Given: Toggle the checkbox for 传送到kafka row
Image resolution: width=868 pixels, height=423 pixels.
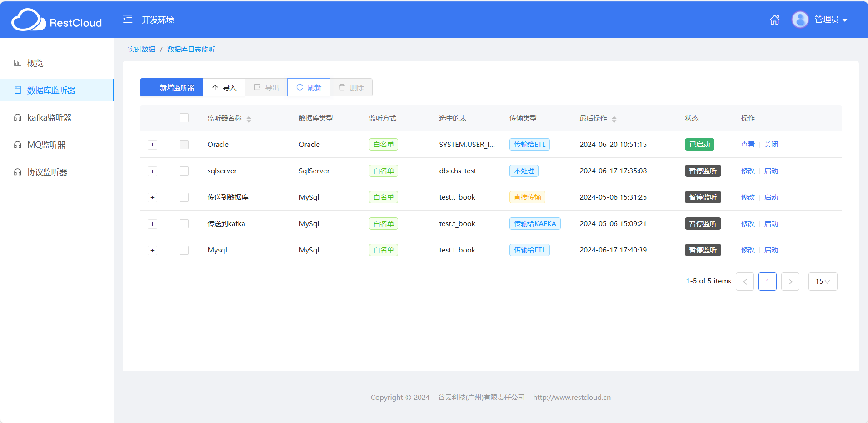Looking at the screenshot, I should click(x=184, y=224).
